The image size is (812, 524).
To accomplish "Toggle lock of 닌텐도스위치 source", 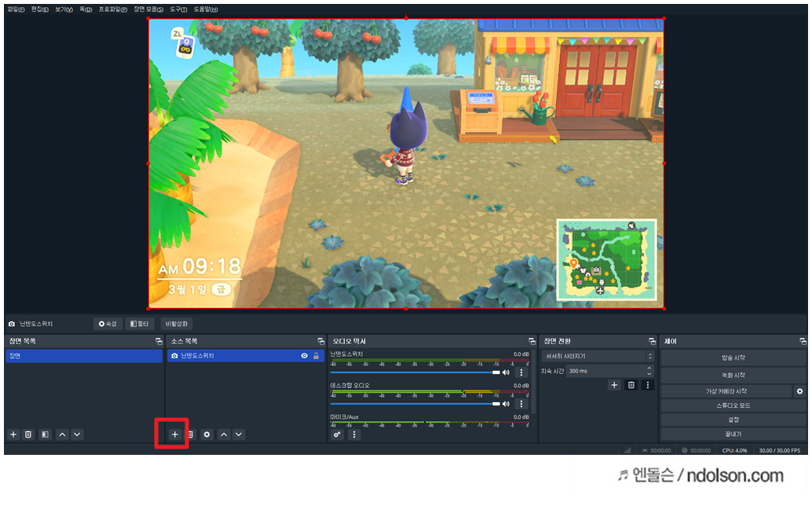I will coord(316,356).
